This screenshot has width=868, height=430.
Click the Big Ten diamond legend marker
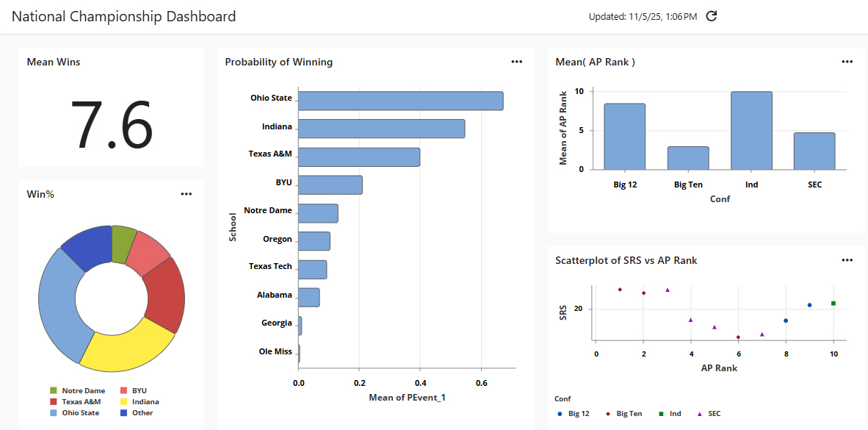coord(608,414)
